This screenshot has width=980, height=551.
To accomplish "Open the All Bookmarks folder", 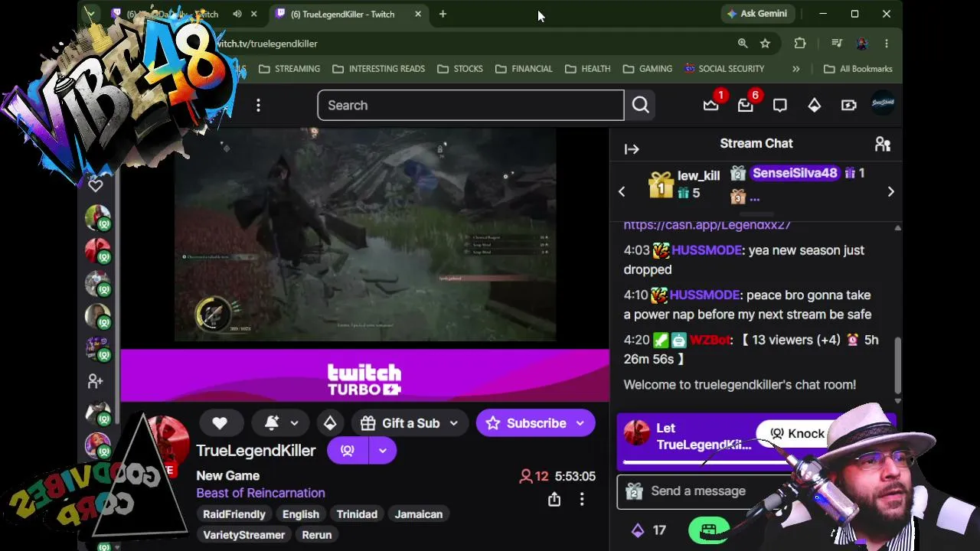I will [x=857, y=69].
